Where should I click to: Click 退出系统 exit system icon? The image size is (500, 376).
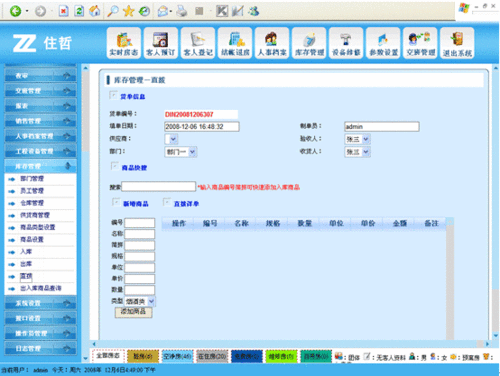point(457,43)
